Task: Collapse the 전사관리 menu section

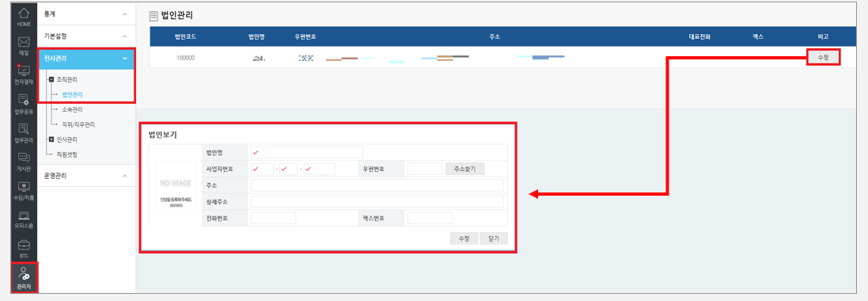Action: 85,58
